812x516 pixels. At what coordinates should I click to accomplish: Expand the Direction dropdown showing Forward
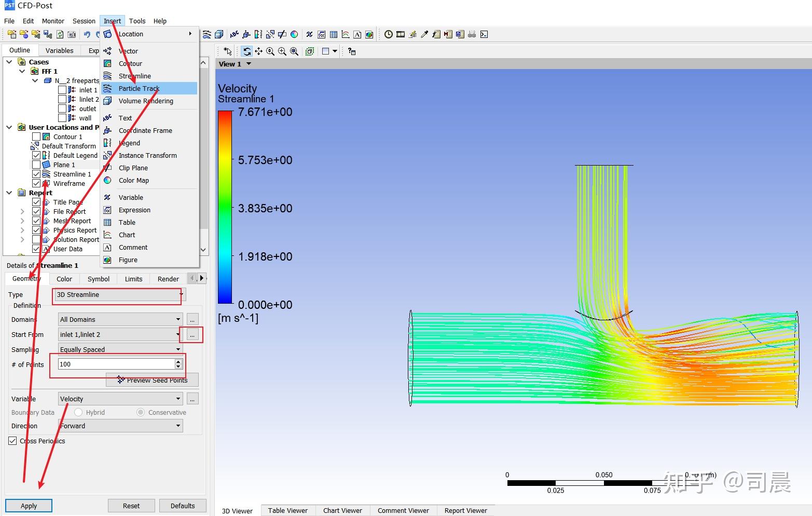tap(120, 426)
